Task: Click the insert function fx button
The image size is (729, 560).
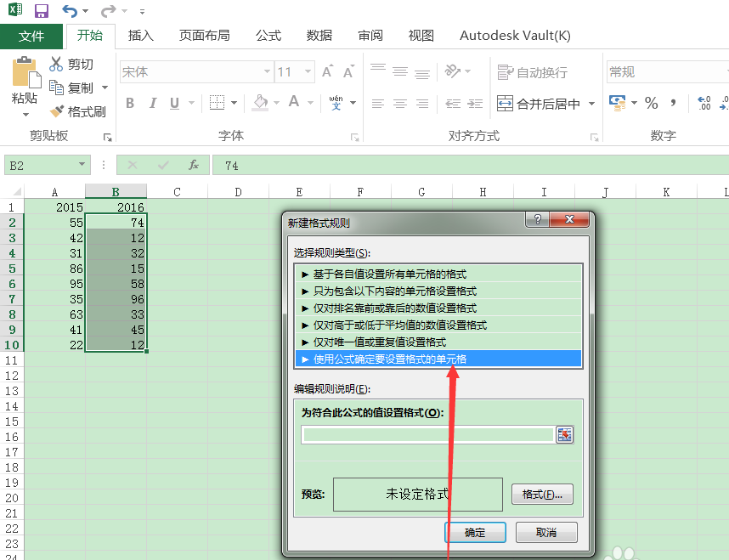Action: coord(194,165)
